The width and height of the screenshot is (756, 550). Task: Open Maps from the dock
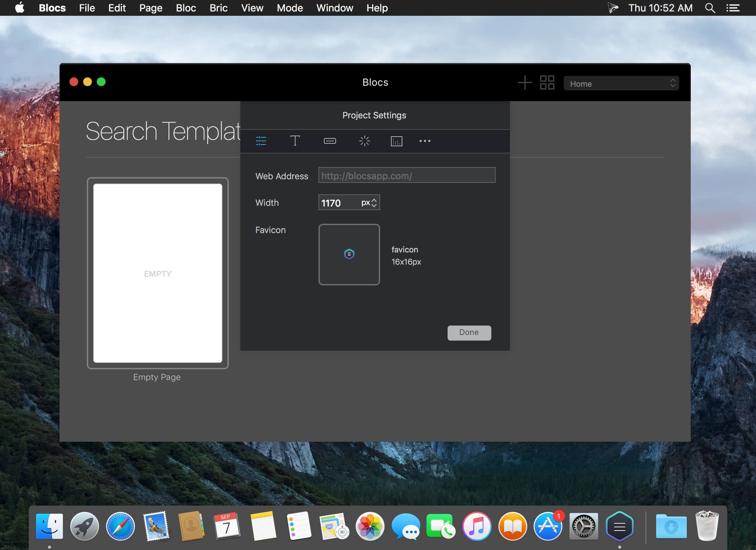pos(334,526)
